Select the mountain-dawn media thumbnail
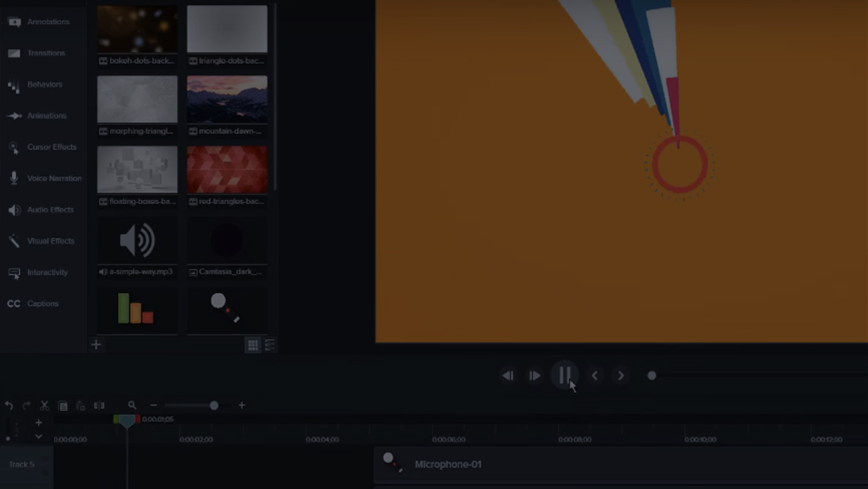 click(227, 100)
